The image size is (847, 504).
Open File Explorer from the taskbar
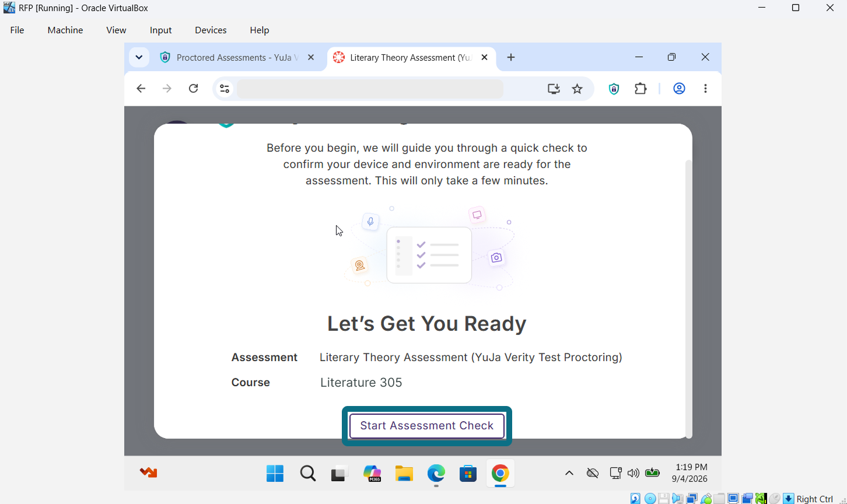pyautogui.click(x=404, y=473)
